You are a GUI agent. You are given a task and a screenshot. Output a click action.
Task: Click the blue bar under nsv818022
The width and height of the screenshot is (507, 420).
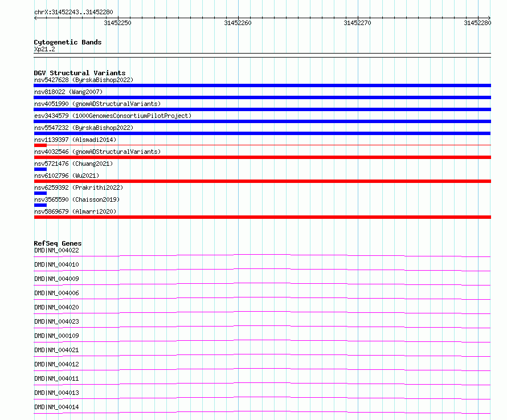[262, 97]
